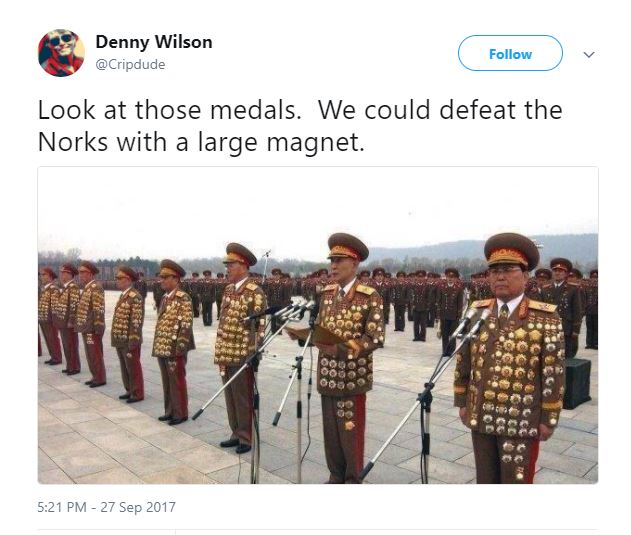Click the 27 Sep 2017 date link
This screenshot has height=535, width=631.
point(138,507)
